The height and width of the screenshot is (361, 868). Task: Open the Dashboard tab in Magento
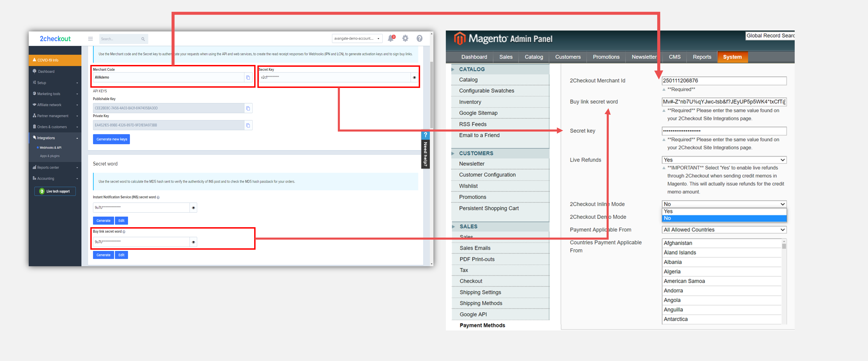click(474, 57)
